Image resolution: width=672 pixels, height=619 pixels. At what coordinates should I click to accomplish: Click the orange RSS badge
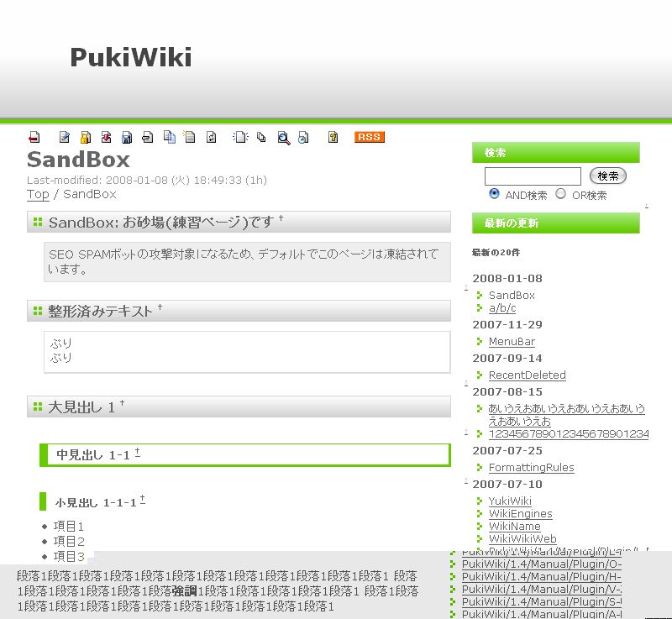369,137
